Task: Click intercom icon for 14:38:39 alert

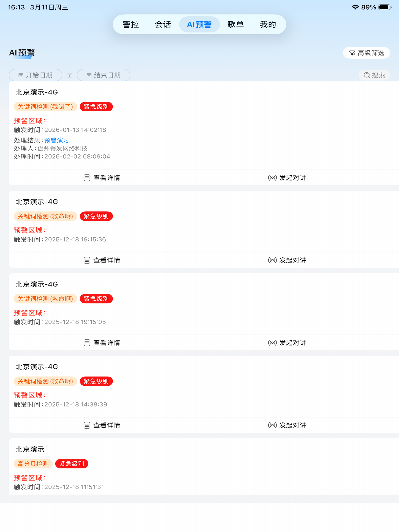Action: click(272, 425)
